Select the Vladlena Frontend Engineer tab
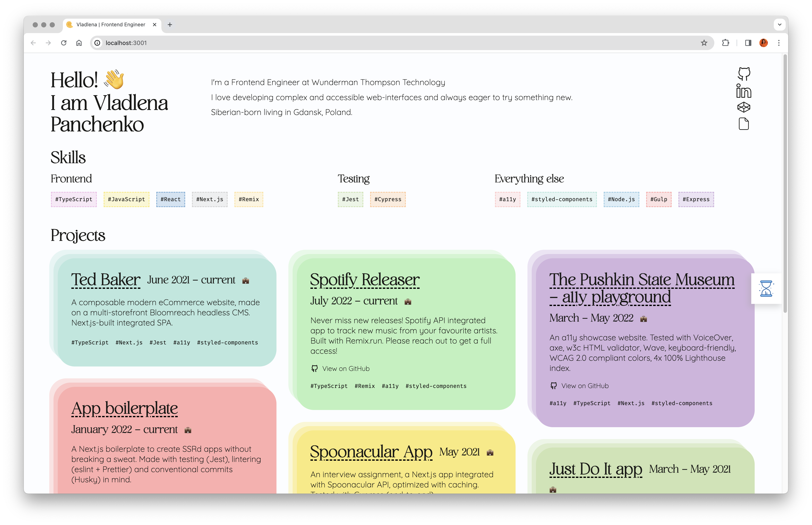 [110, 25]
